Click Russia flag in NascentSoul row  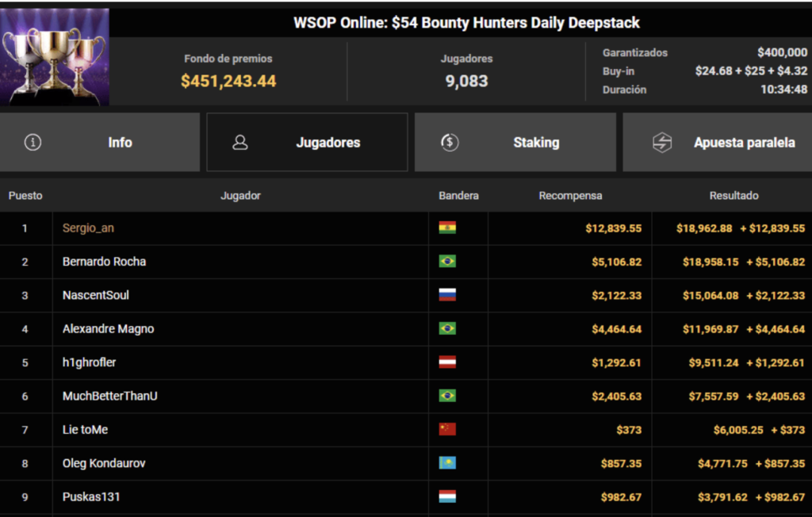click(447, 295)
